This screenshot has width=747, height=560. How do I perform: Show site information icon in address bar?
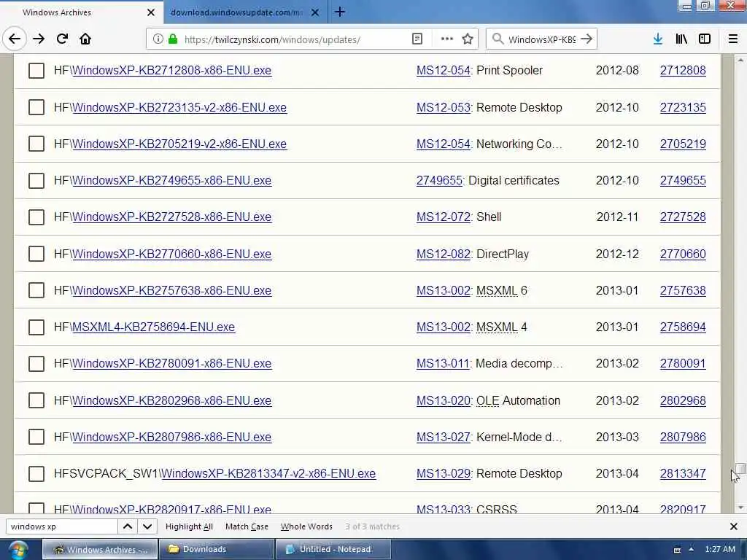[158, 39]
